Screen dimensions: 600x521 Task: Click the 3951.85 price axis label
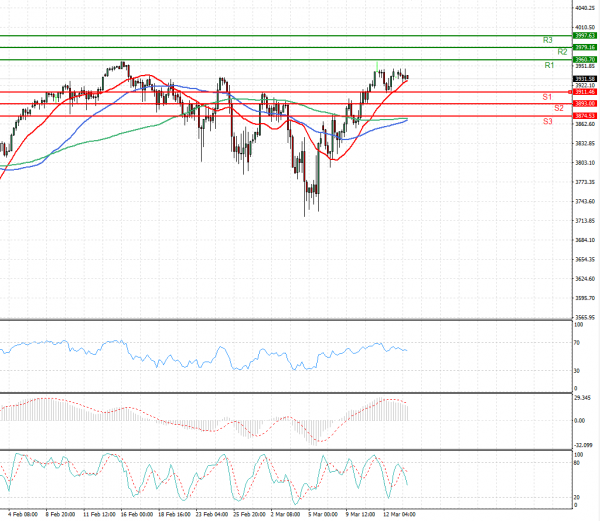[x=585, y=66]
